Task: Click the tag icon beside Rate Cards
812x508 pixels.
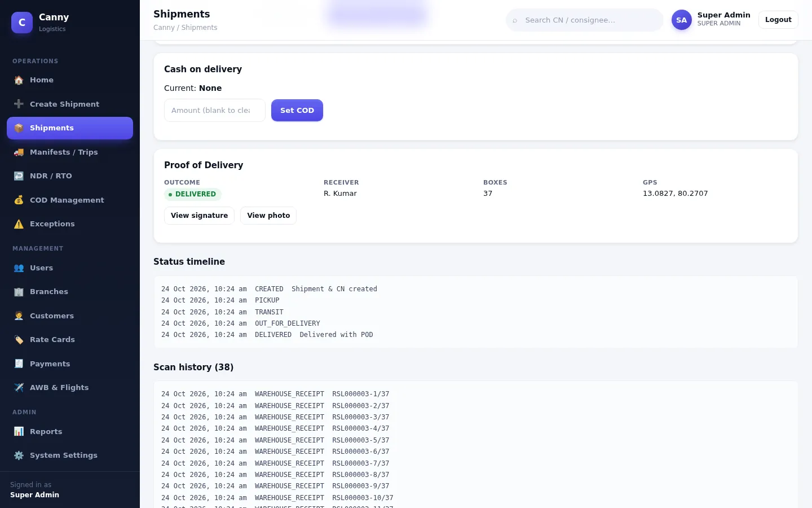Action: 19,340
